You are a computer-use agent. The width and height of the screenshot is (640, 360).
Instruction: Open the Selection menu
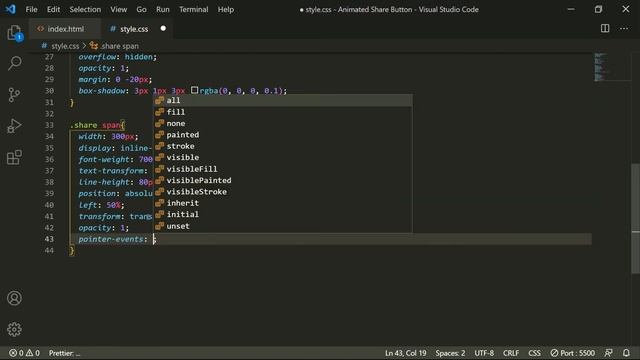click(x=85, y=9)
